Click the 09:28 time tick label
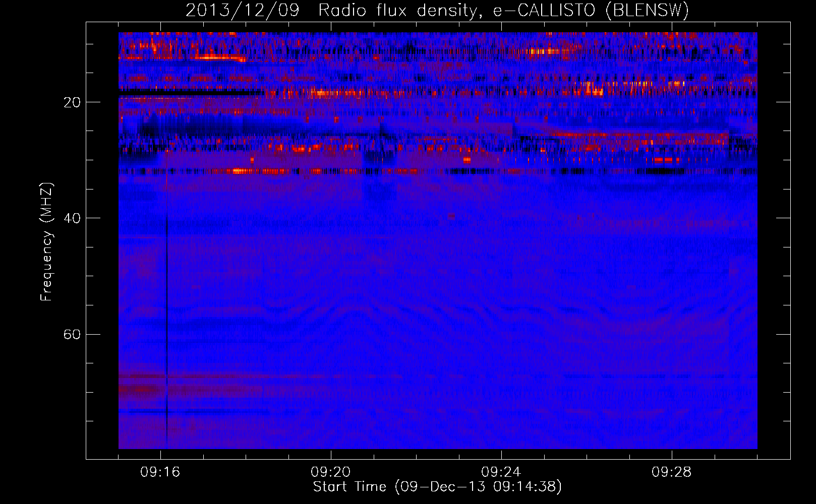The width and height of the screenshot is (816, 504). tap(672, 472)
